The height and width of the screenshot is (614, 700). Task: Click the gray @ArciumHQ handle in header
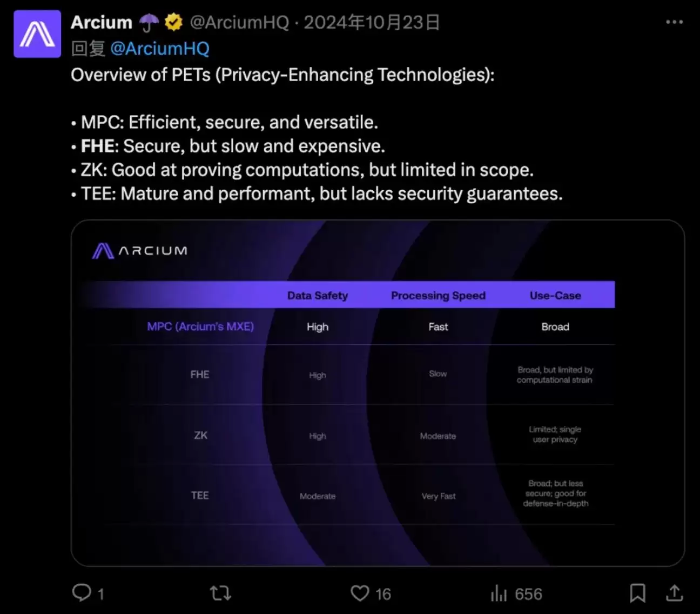239,23
